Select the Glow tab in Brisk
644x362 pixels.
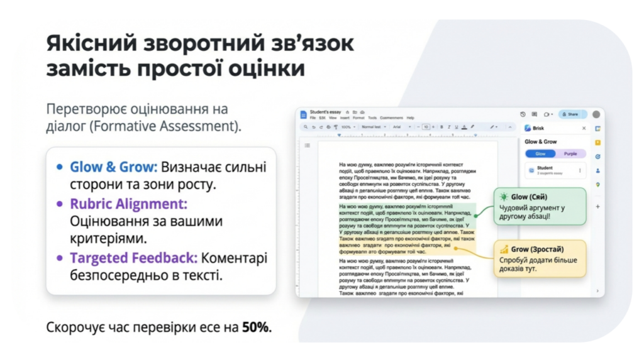pos(540,153)
